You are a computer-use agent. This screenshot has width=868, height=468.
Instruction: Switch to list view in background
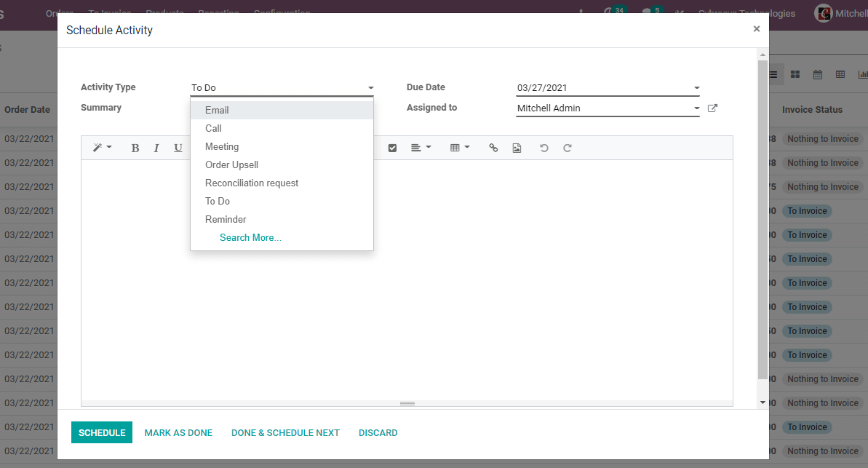(773, 74)
